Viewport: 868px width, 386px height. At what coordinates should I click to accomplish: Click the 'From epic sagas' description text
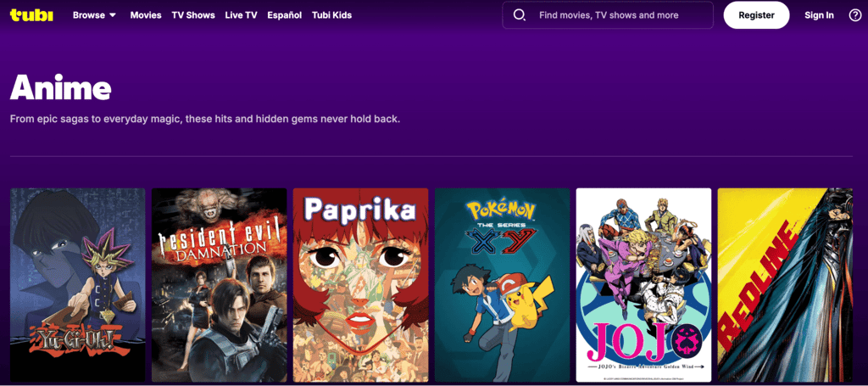[x=205, y=119]
